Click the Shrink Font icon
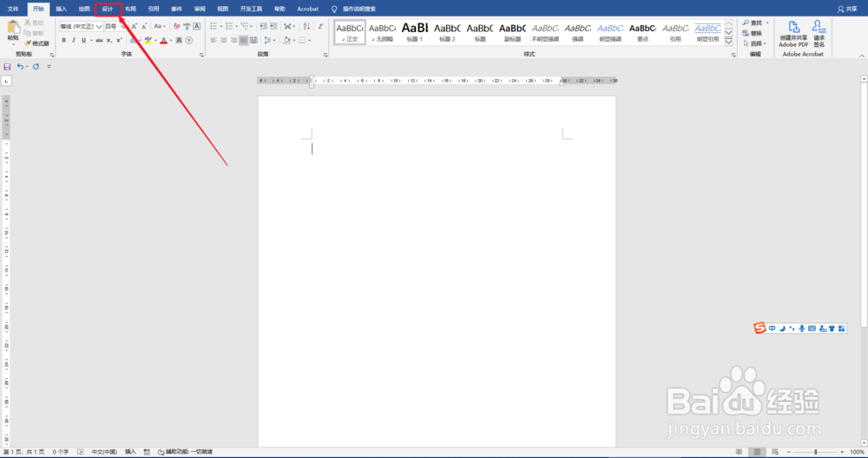 tap(144, 26)
